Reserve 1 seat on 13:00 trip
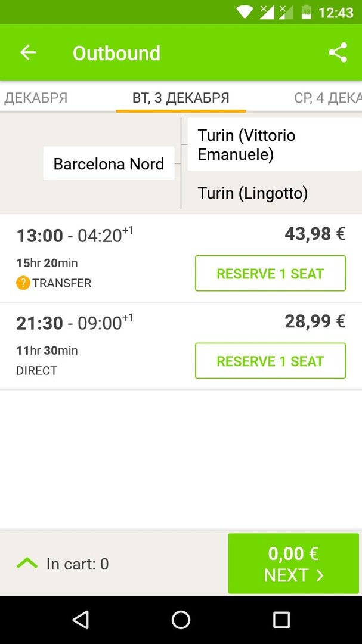This screenshot has height=644, width=362. coord(270,274)
